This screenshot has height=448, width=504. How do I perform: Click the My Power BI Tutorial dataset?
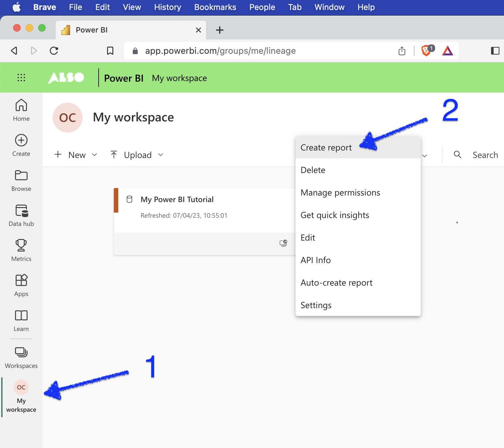point(177,200)
